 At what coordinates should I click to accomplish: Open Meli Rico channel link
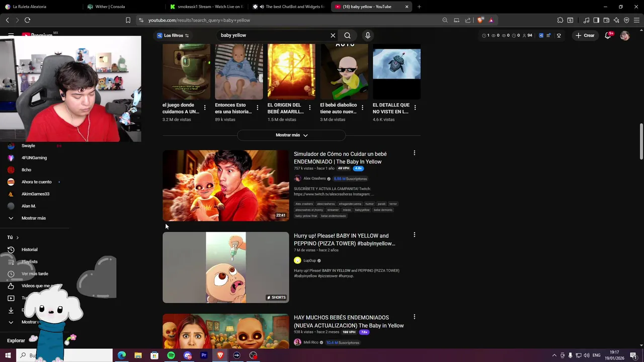[311, 342]
